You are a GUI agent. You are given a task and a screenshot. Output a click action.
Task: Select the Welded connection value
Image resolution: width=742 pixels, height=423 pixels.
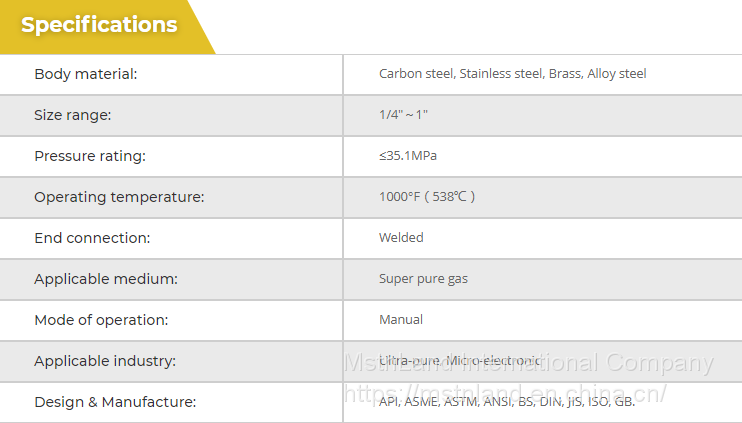point(401,238)
